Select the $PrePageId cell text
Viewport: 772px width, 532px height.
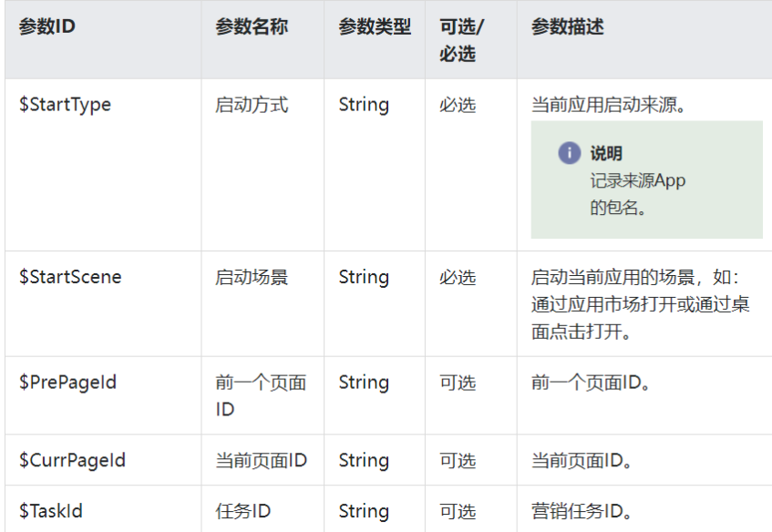(x=67, y=383)
